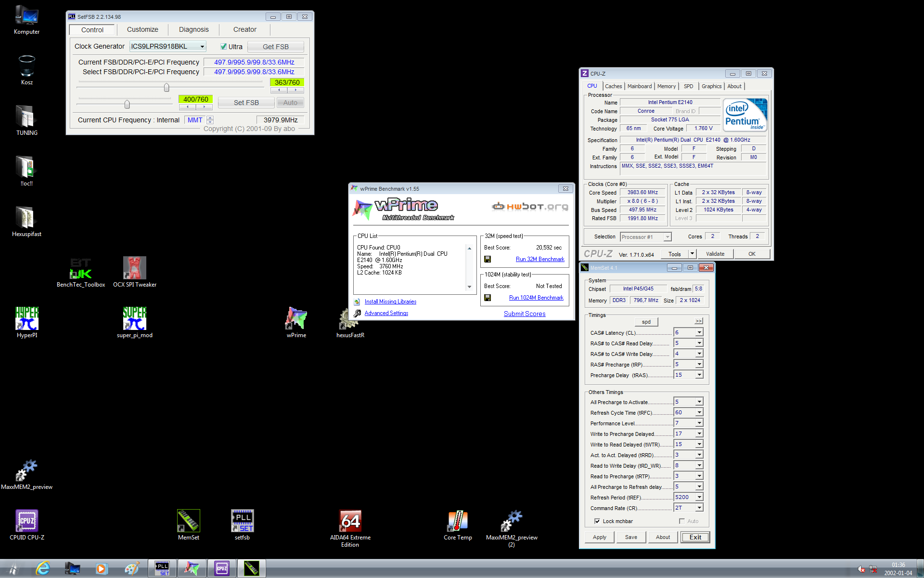Image resolution: width=924 pixels, height=578 pixels.
Task: Click the MemSet Apply button
Action: tap(600, 537)
